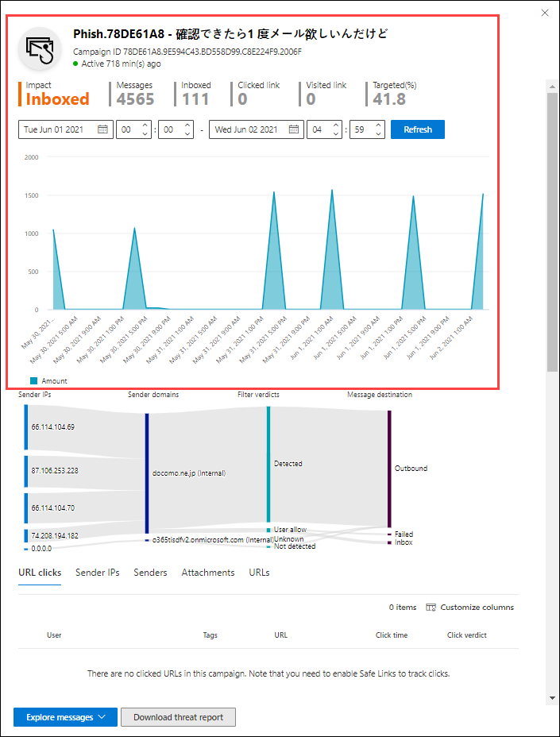This screenshot has width=560, height=737.
Task: Open the Attachments tab
Action: pos(208,573)
